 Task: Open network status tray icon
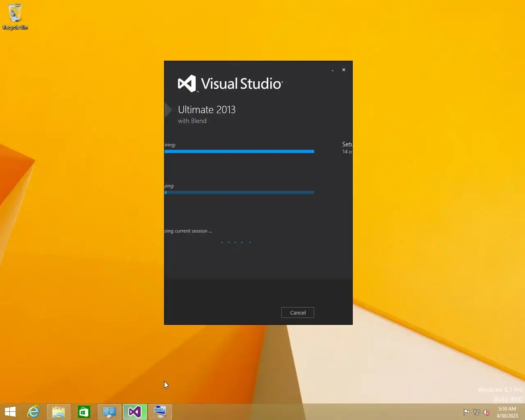click(x=477, y=412)
